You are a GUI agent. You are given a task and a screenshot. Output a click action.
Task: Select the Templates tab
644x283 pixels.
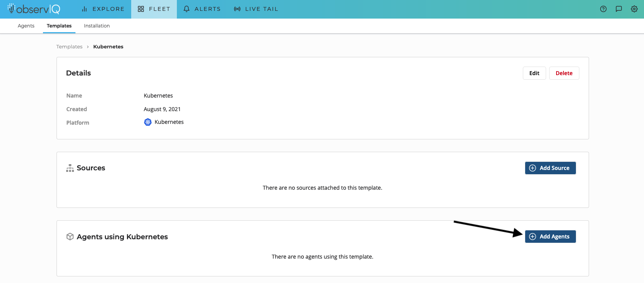click(x=59, y=26)
